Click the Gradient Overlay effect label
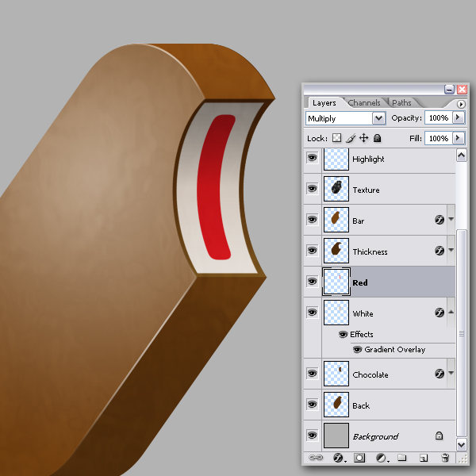 pyautogui.click(x=394, y=350)
